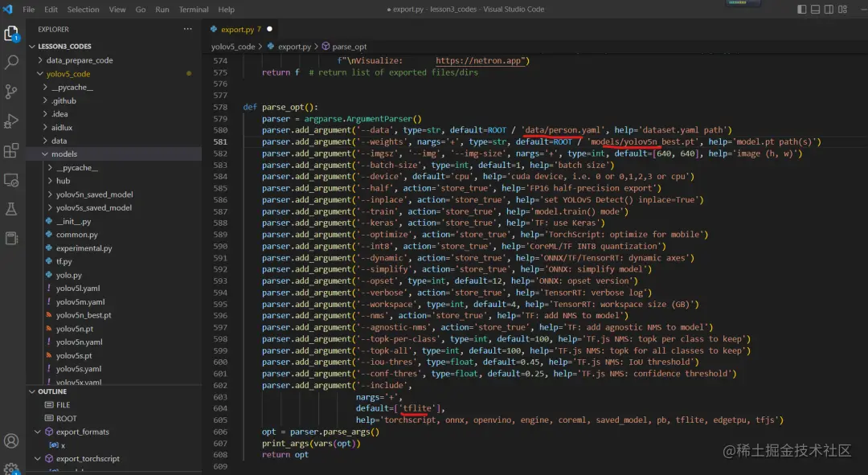Open the Run menu

tap(162, 10)
